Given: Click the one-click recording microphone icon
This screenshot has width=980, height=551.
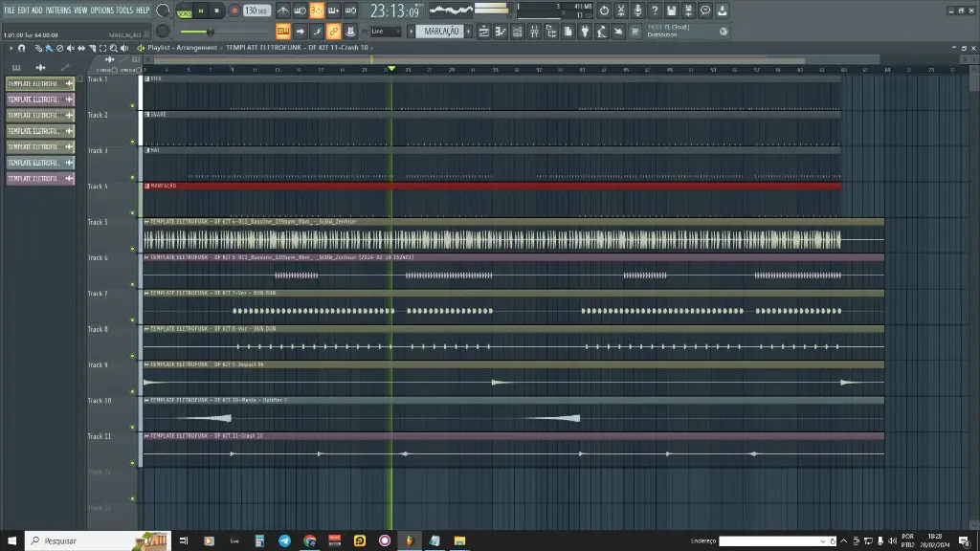Looking at the screenshot, I should pos(637,11).
